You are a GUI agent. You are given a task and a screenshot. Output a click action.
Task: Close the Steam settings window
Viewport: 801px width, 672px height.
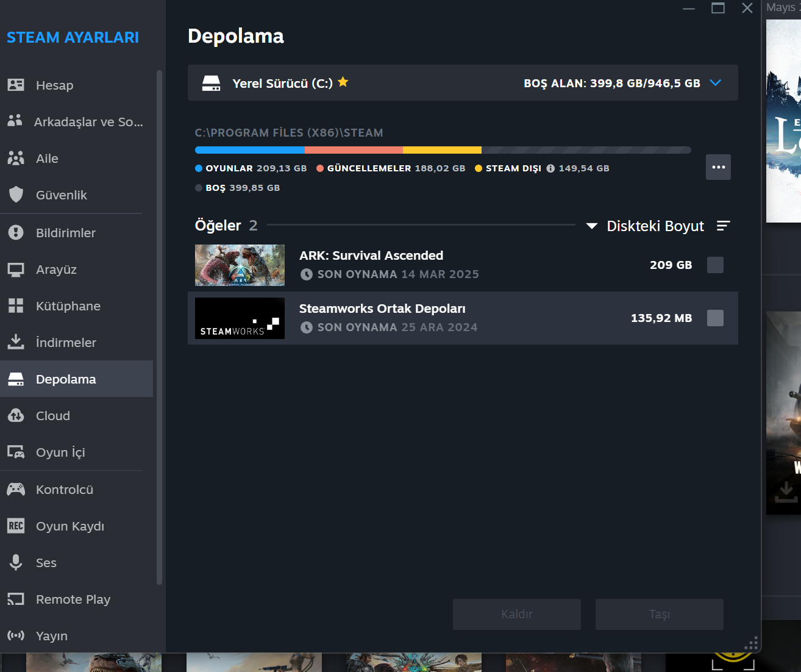pyautogui.click(x=747, y=8)
